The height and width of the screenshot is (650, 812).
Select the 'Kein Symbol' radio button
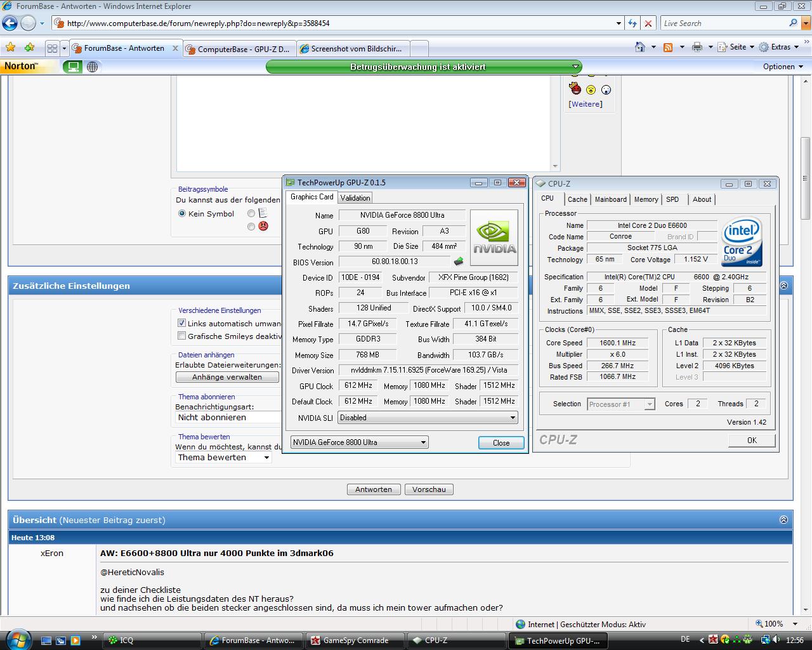pos(182,214)
